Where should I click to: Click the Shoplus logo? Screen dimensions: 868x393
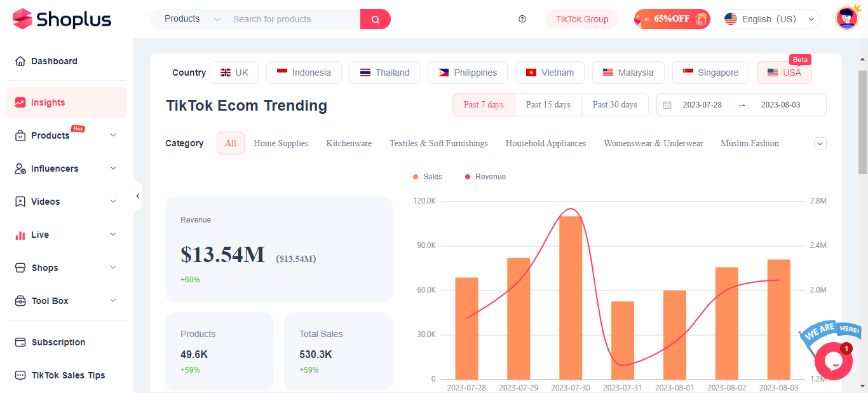point(62,19)
